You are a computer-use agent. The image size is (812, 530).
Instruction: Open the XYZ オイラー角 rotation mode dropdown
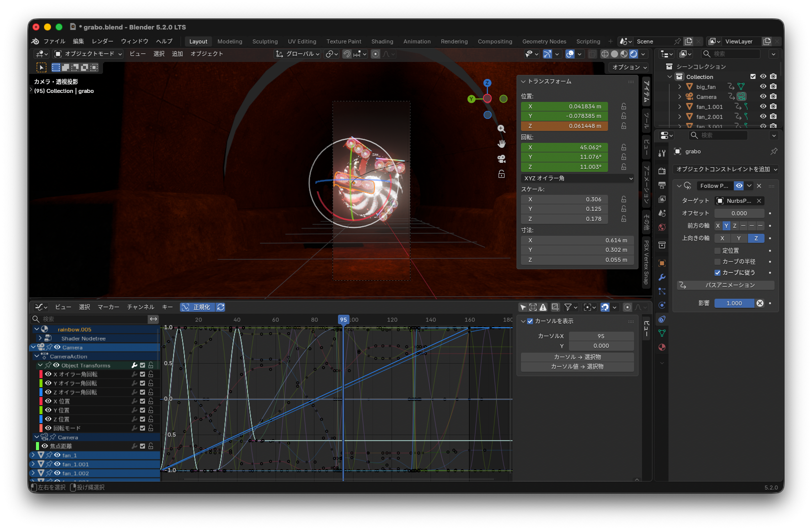[x=577, y=178]
